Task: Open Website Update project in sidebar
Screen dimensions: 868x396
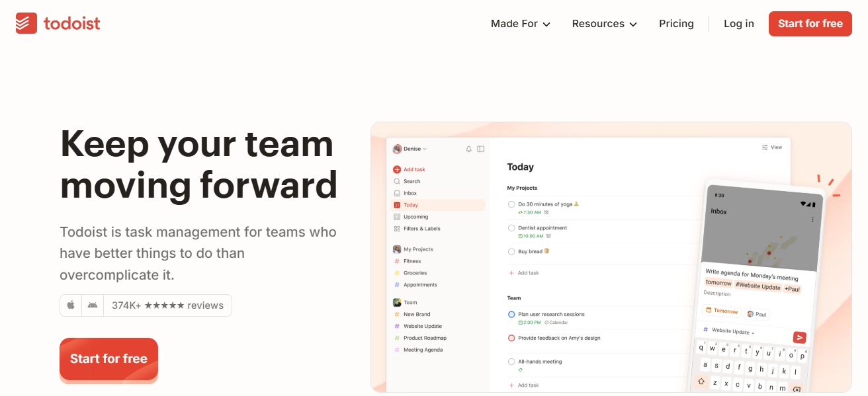Action: tap(418, 327)
